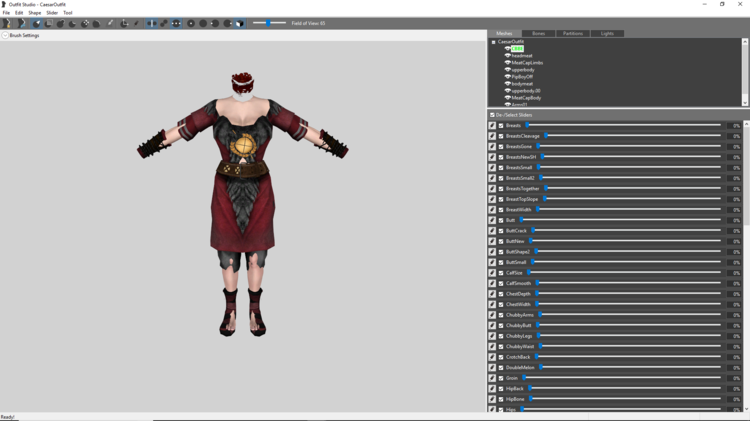This screenshot has width=750, height=421.
Task: Click the slider panel scroll-down arrow
Action: point(746,409)
